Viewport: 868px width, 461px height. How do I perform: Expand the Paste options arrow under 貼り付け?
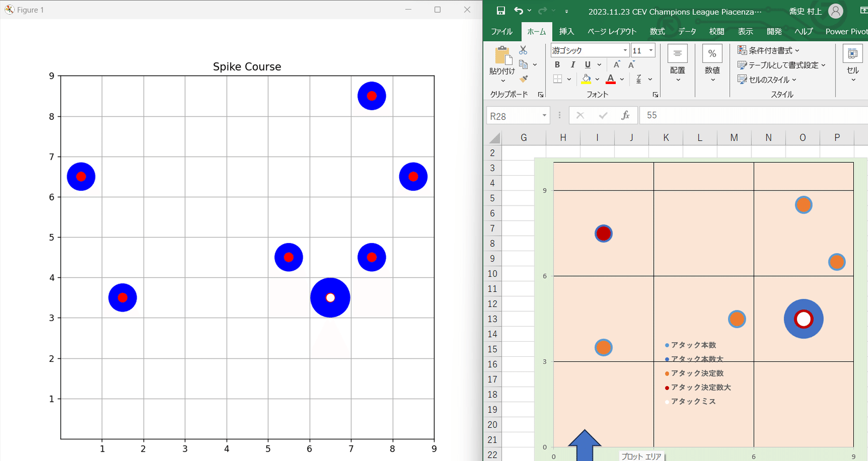(503, 81)
